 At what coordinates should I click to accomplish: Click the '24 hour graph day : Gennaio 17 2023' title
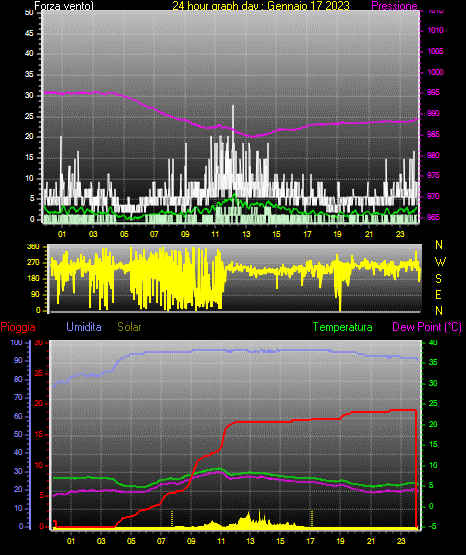pos(261,6)
